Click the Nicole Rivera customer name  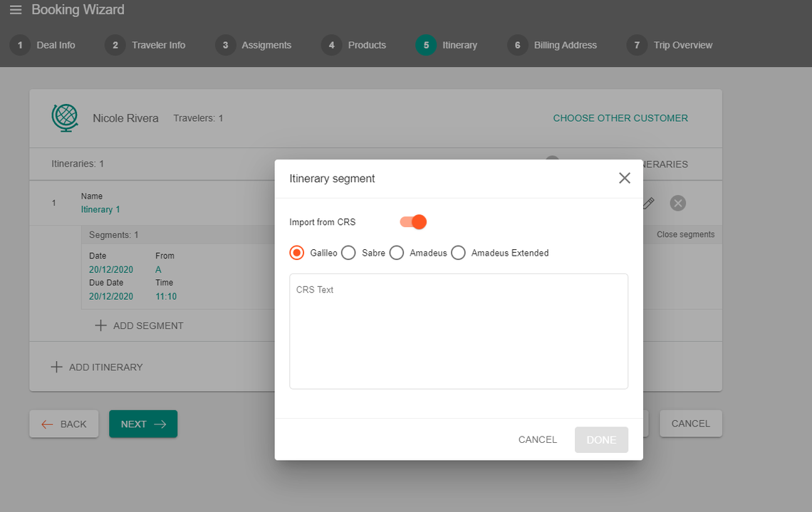point(125,118)
